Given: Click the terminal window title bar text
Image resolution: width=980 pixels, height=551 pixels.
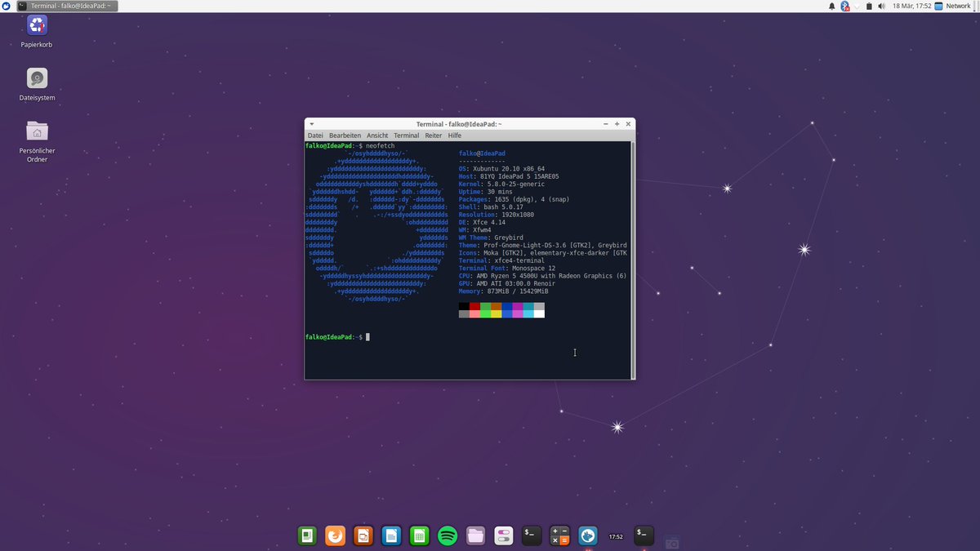Looking at the screenshot, I should (459, 124).
